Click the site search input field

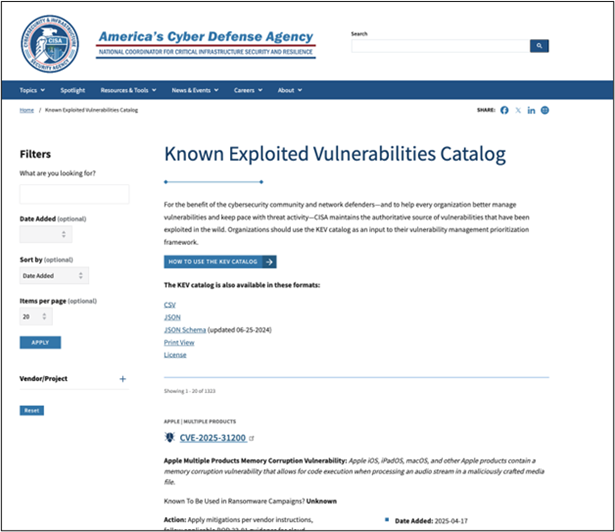click(440, 46)
